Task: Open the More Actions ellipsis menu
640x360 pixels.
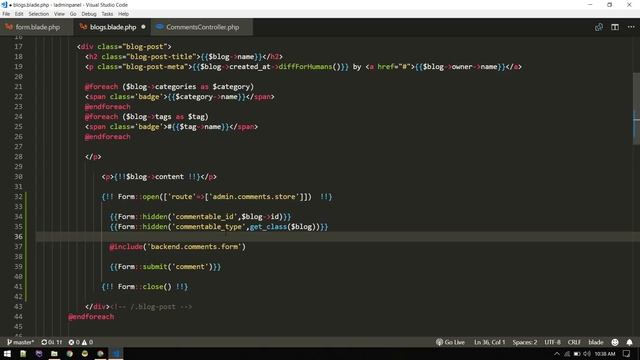Action: (x=631, y=27)
